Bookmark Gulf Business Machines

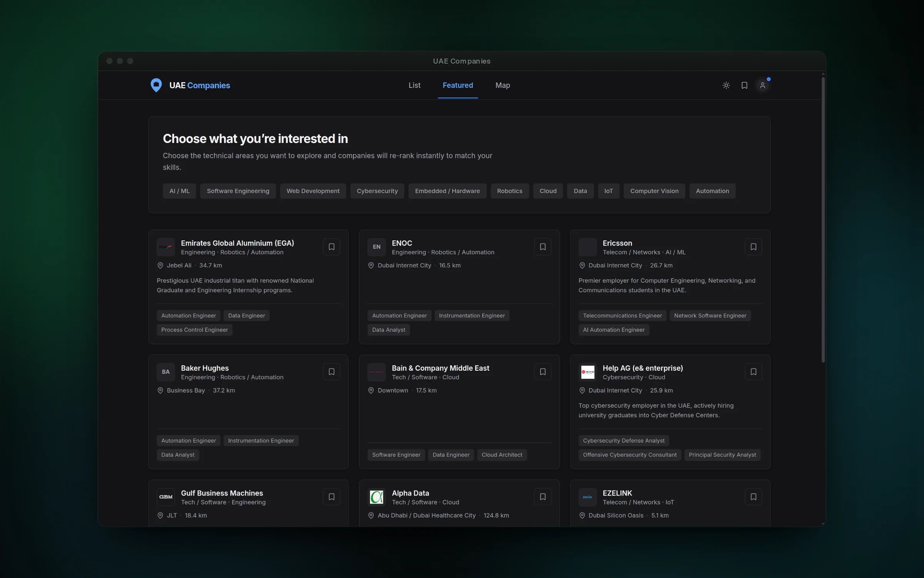tap(331, 497)
